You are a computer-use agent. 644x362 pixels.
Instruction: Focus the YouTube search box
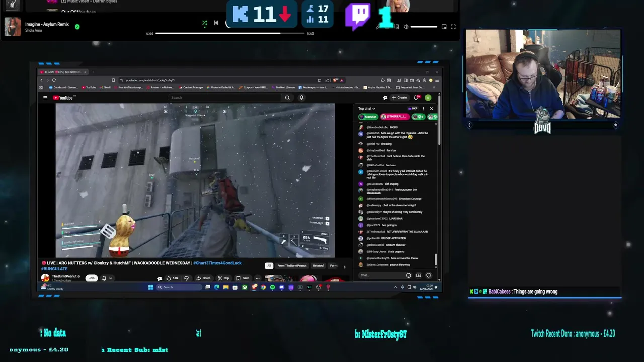tap(224, 98)
